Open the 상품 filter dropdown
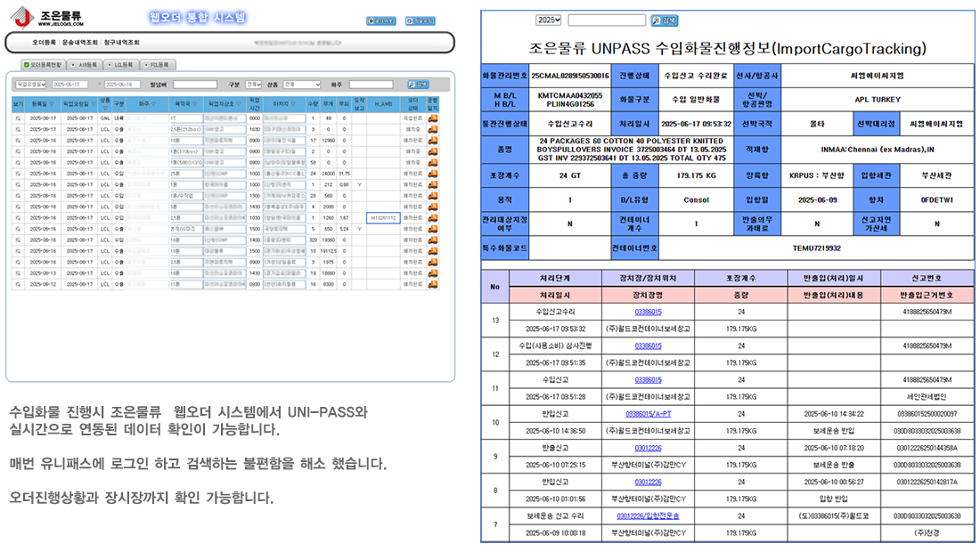Viewport: 980px width, 560px height. pos(302,85)
